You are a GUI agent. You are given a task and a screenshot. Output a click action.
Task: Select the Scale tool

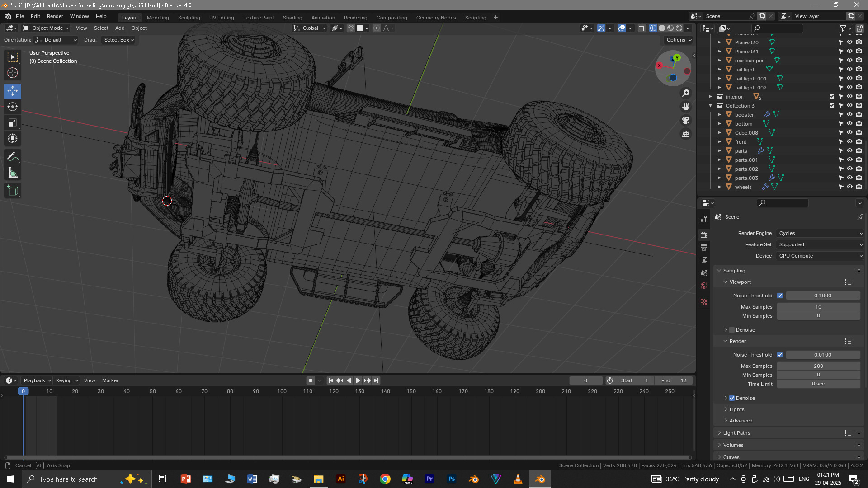coord(13,122)
